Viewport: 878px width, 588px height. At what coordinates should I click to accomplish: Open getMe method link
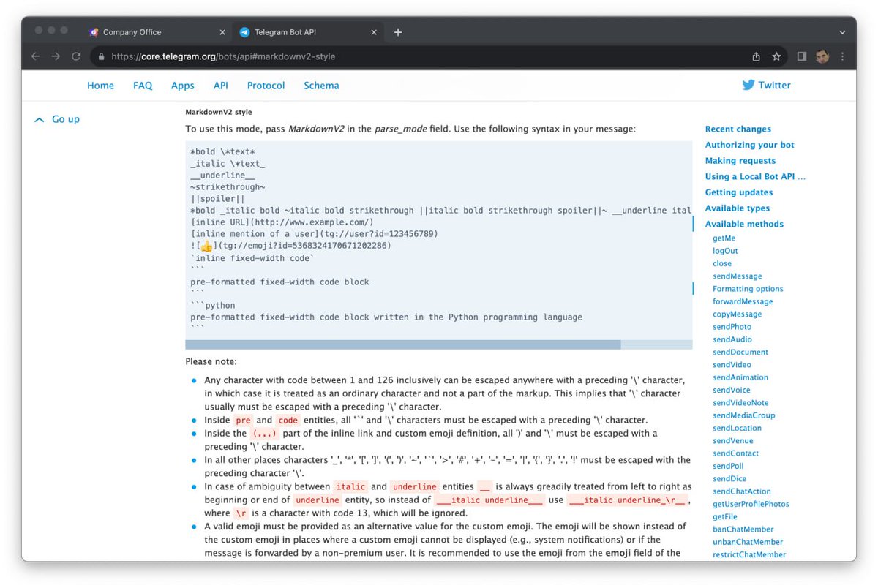(x=724, y=238)
